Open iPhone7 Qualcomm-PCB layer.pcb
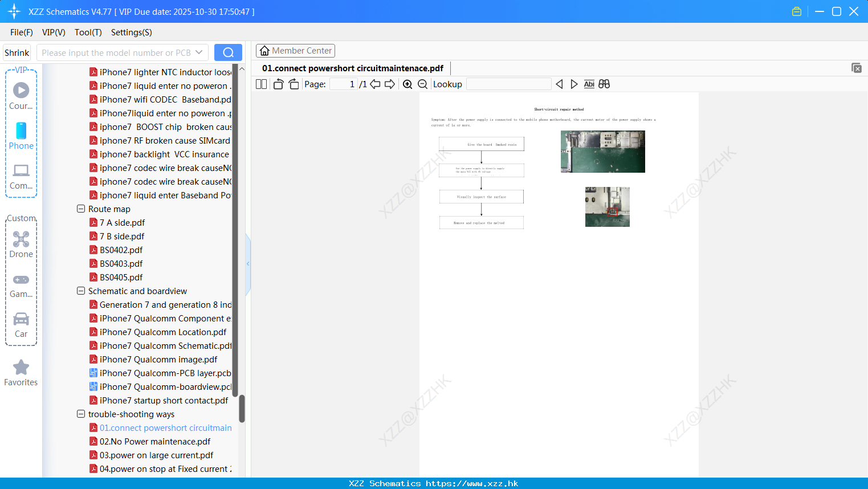The height and width of the screenshot is (489, 868). click(x=161, y=373)
